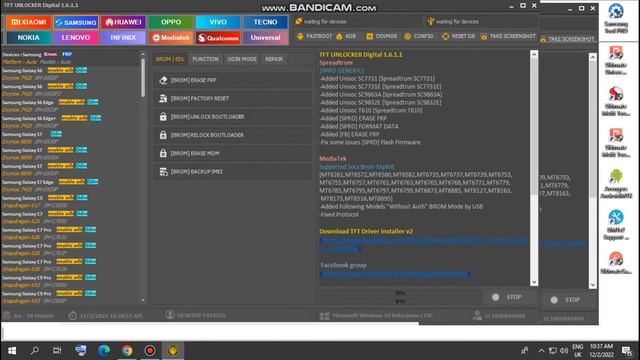Screen dimensions: 640x360
Task: Open the CONFIG settings
Action: click(418, 36)
